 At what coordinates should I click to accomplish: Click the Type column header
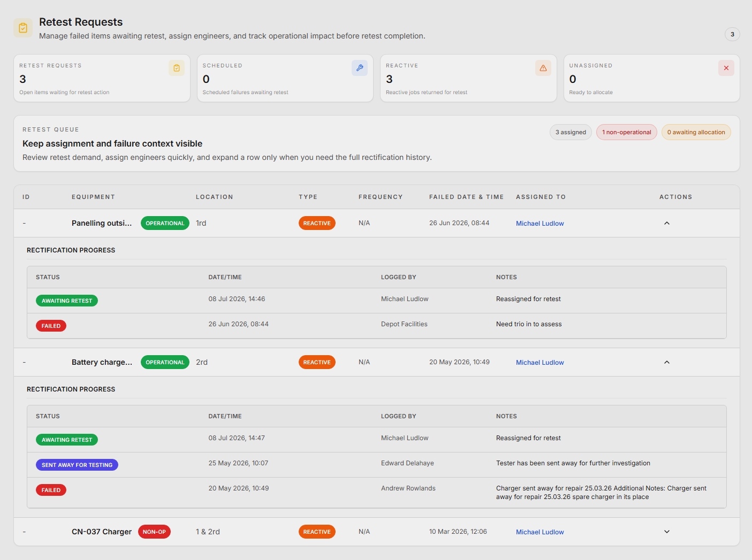308,197
